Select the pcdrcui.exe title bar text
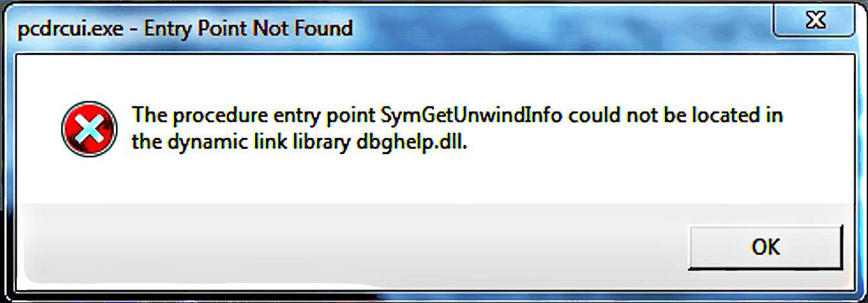This screenshot has width=868, height=303. tap(185, 29)
